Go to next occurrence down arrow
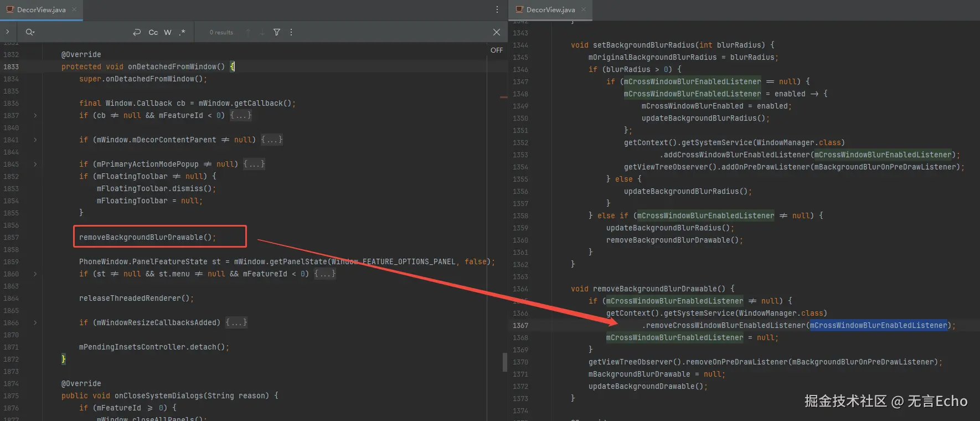 pyautogui.click(x=262, y=32)
